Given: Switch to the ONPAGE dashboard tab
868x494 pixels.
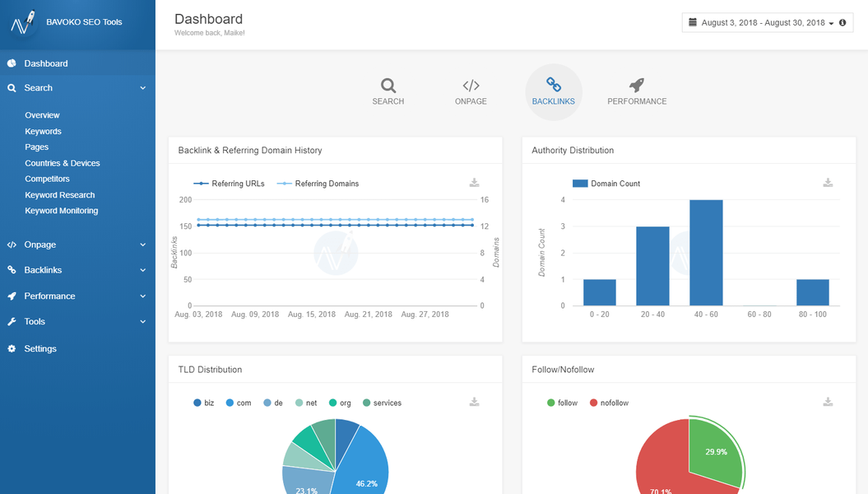Looking at the screenshot, I should pos(471,92).
